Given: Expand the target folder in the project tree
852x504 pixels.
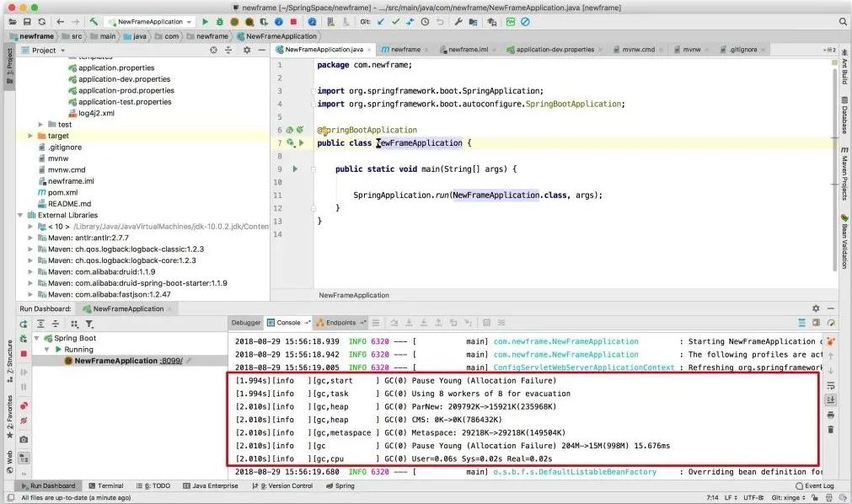Looking at the screenshot, I should coord(30,136).
